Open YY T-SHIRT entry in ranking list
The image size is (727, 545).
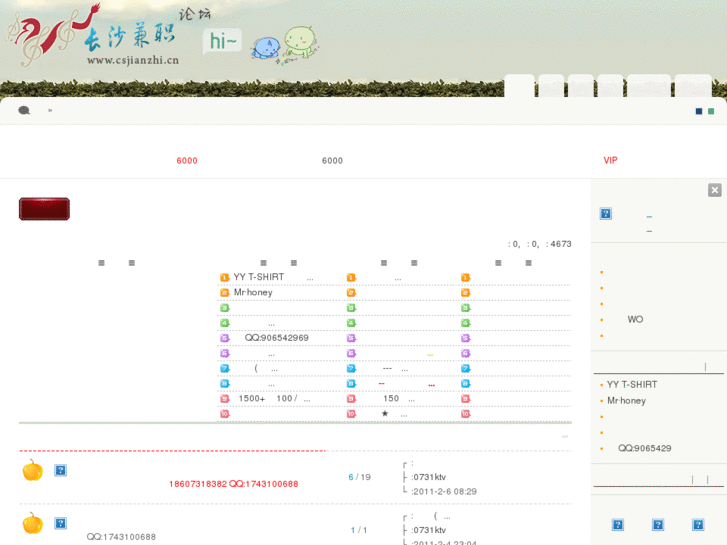click(x=273, y=277)
